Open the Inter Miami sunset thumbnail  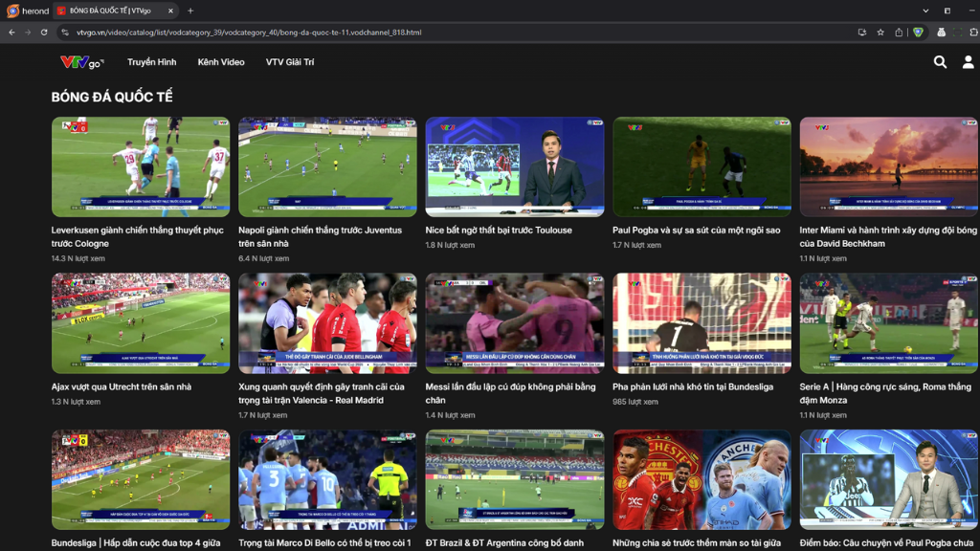click(889, 166)
